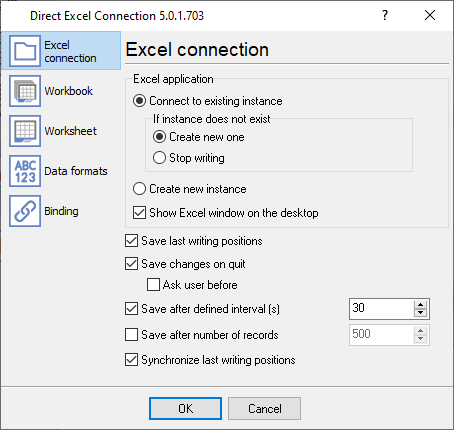The height and width of the screenshot is (430, 454).
Task: Disable Save after defined interval checkbox
Action: [131, 309]
